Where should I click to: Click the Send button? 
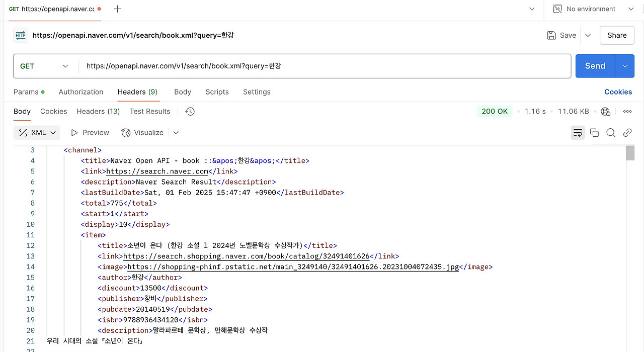pyautogui.click(x=595, y=66)
